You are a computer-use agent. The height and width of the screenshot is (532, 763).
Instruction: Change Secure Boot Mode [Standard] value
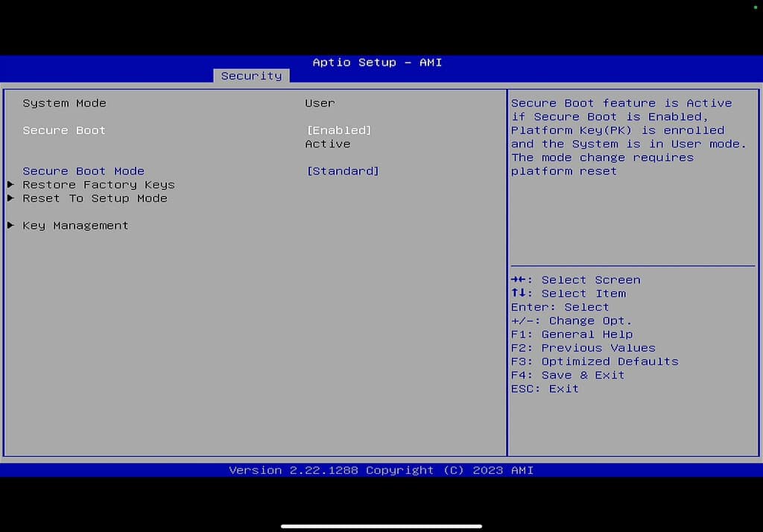click(343, 171)
